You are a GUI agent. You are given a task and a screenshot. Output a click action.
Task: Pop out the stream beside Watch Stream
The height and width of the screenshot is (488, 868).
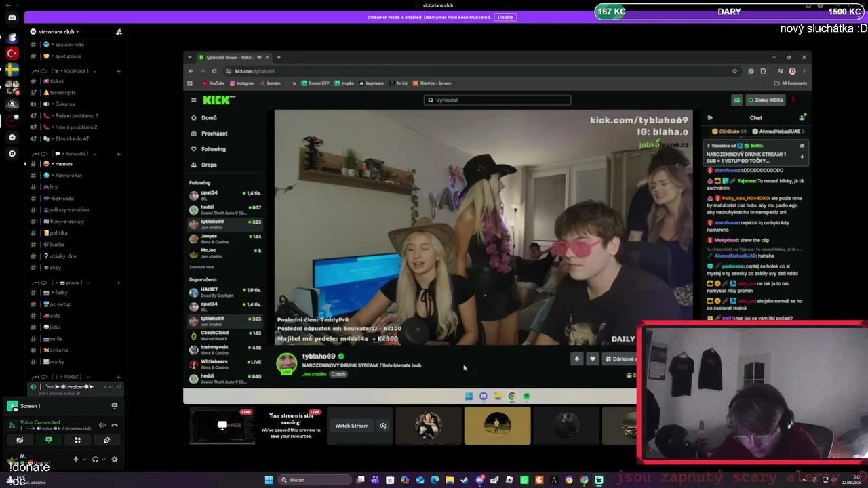coord(383,426)
